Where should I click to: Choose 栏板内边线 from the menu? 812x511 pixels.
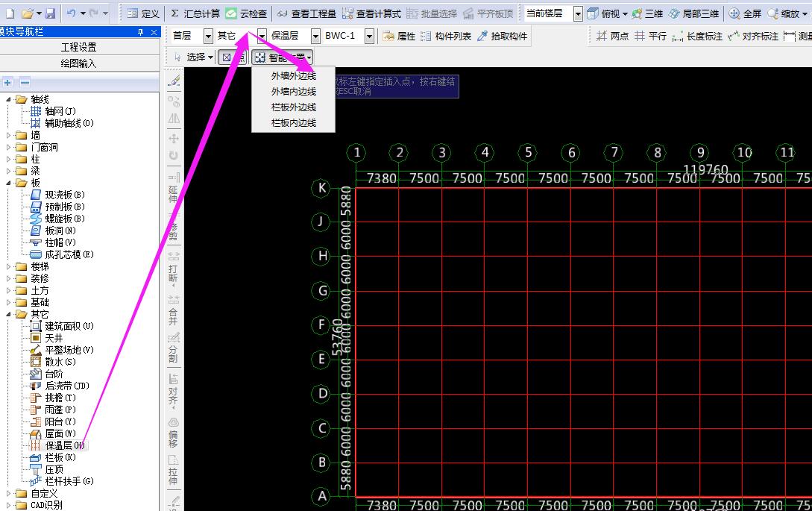(294, 123)
